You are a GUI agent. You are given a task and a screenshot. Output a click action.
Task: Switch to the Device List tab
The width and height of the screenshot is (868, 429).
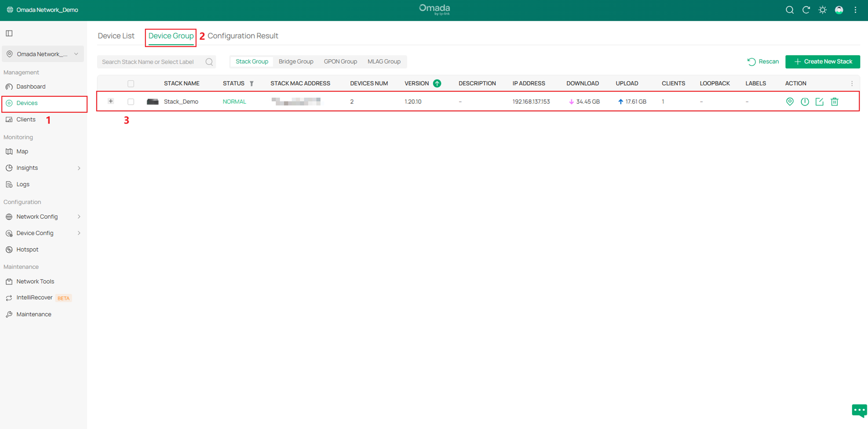pos(116,36)
